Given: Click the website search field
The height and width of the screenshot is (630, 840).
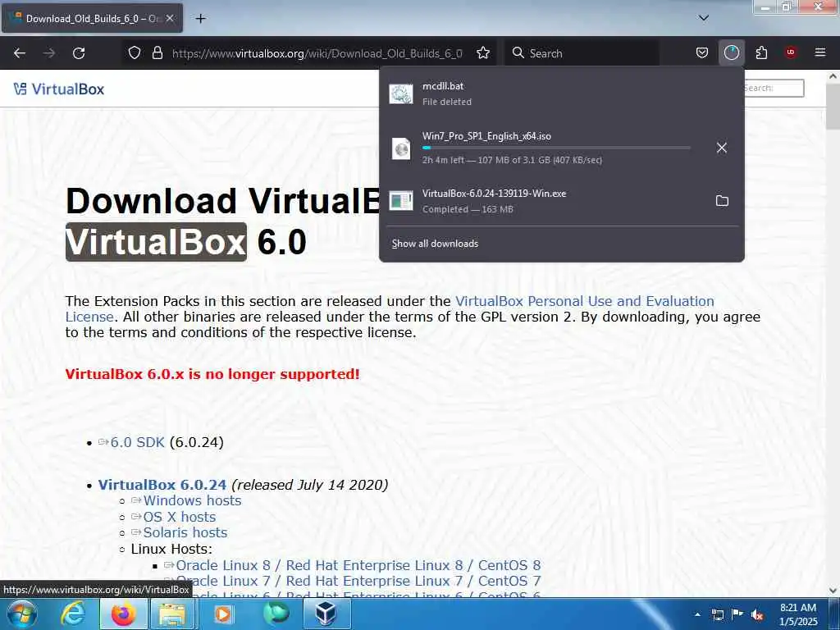Looking at the screenshot, I should (x=774, y=88).
